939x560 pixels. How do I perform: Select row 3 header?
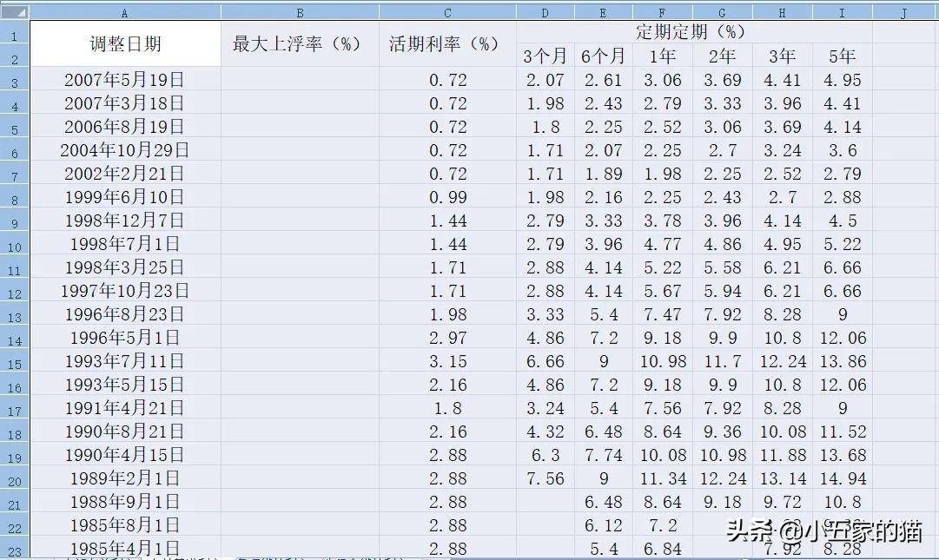pos(15,79)
